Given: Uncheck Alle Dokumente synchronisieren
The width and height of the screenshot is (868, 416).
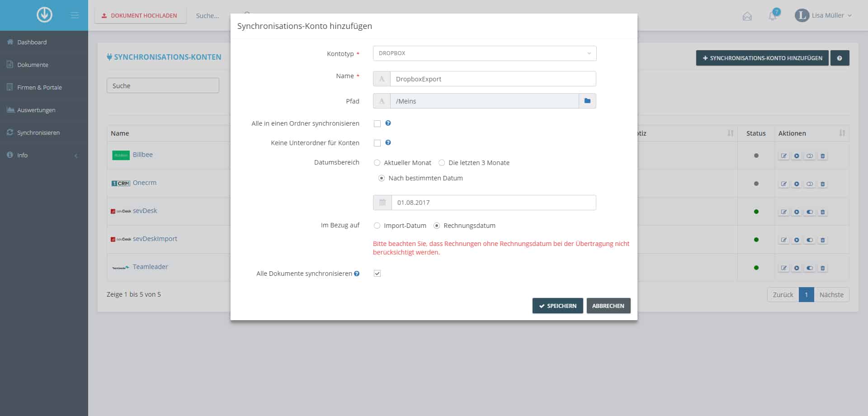Looking at the screenshot, I should (377, 274).
